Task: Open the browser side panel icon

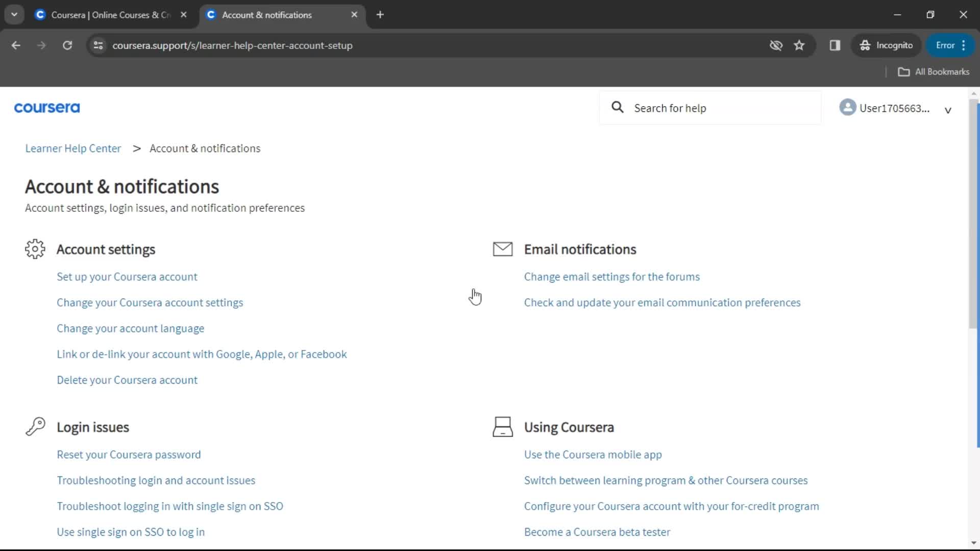Action: click(x=835, y=45)
